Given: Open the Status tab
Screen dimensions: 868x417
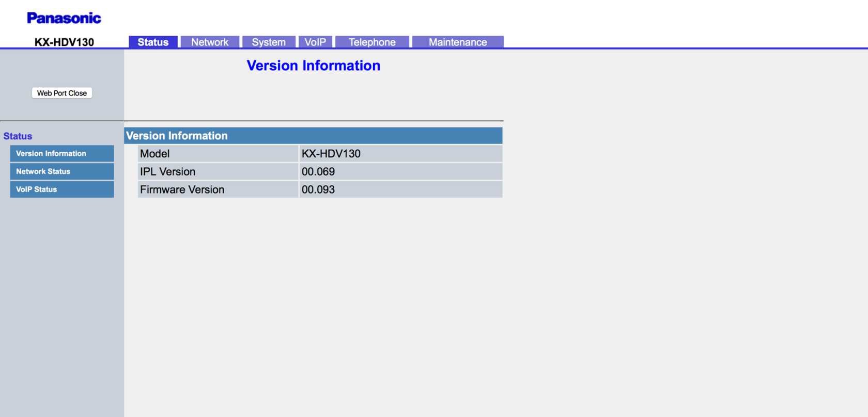Looking at the screenshot, I should click(x=153, y=42).
